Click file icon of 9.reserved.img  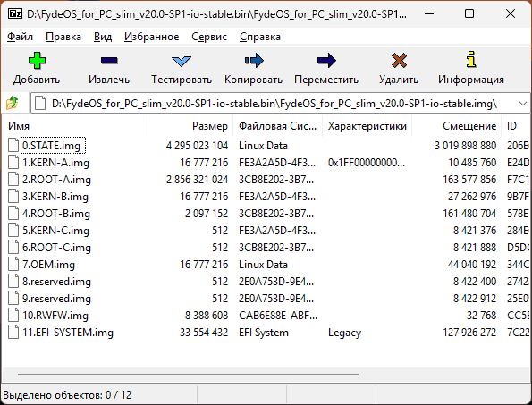click(13, 298)
